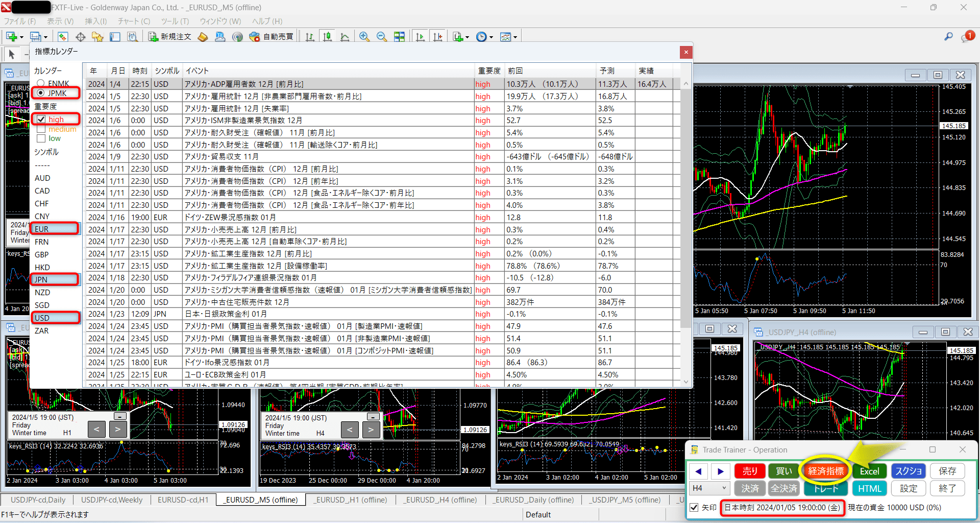Select the JPMK radio button
This screenshot has height=523, width=980.
(x=40, y=93)
